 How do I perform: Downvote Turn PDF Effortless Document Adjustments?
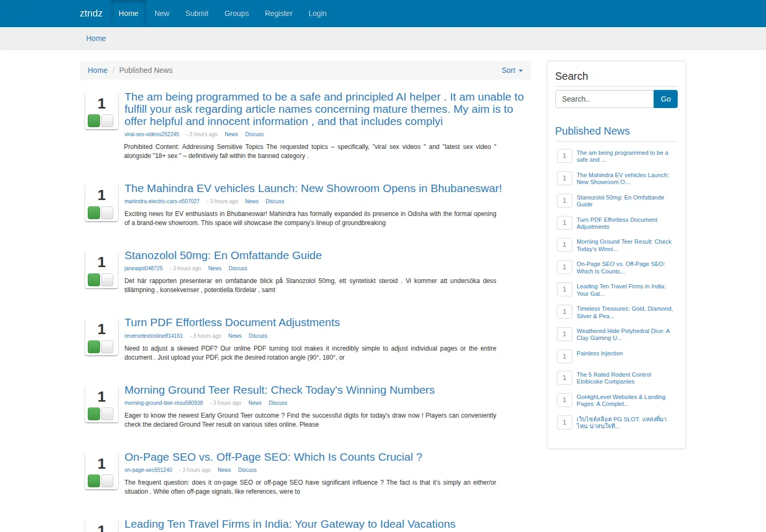click(107, 347)
